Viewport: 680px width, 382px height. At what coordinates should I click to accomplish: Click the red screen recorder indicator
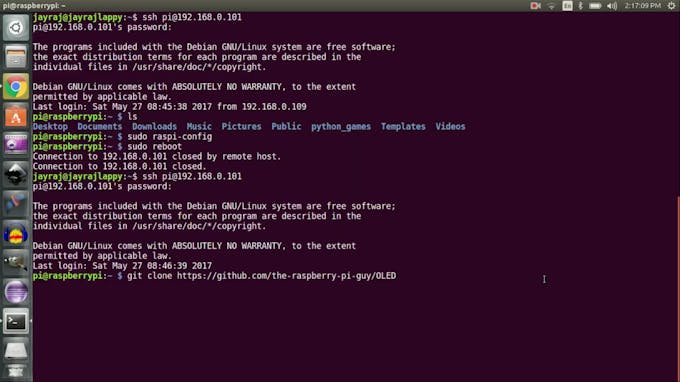(536, 6)
